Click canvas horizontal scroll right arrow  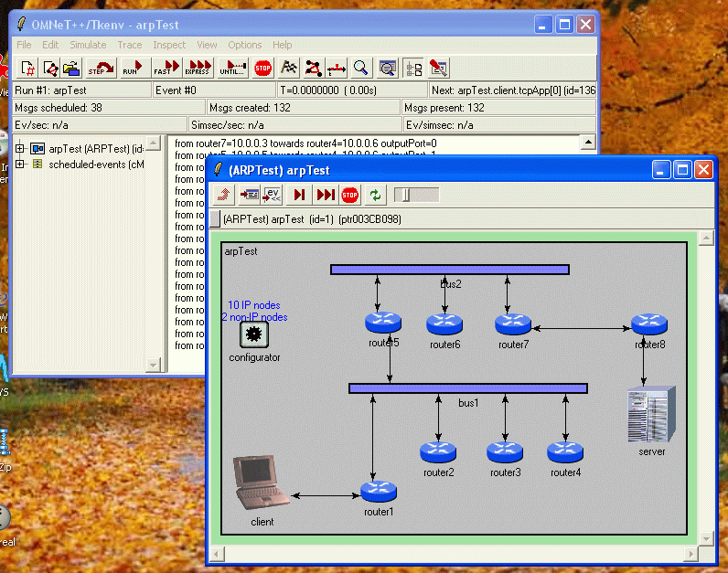pos(691,554)
